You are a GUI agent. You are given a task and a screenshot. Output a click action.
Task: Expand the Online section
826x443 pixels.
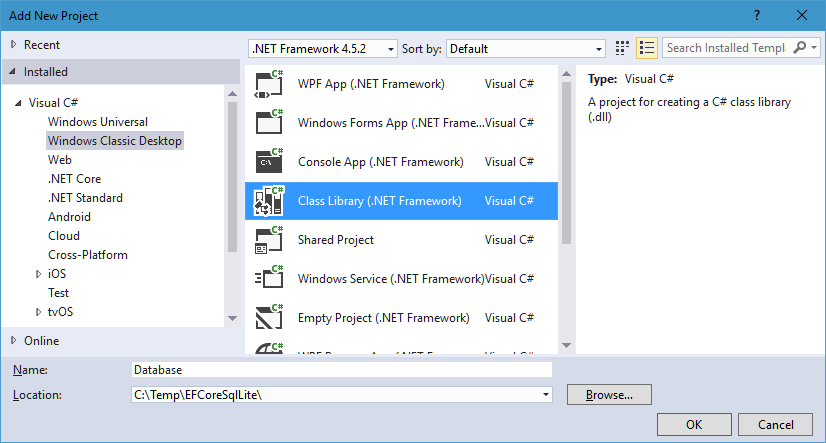[x=14, y=340]
